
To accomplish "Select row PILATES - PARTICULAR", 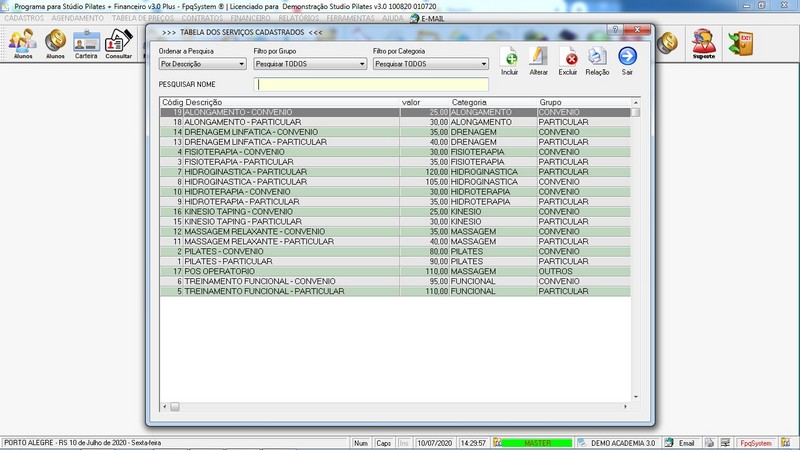I will [x=395, y=261].
